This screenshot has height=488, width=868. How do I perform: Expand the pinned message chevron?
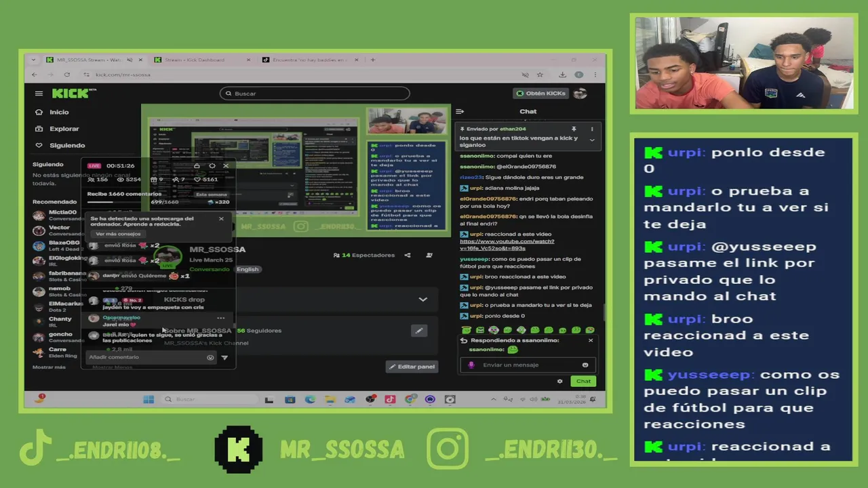tap(591, 140)
